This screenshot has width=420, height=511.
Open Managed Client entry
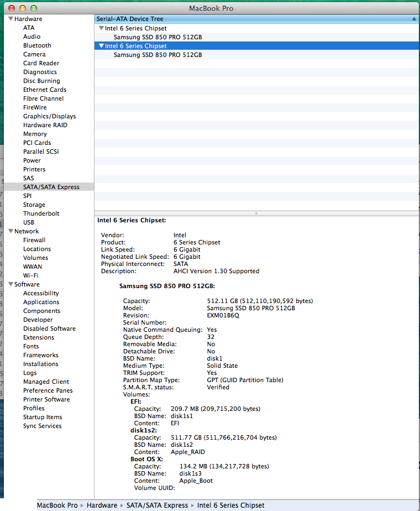pos(46,381)
